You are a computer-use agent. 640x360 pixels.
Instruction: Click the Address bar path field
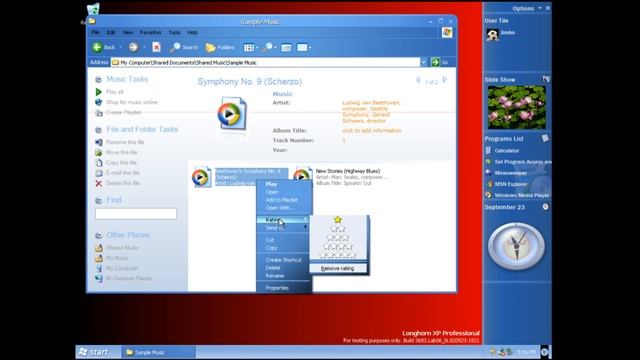coord(265,62)
